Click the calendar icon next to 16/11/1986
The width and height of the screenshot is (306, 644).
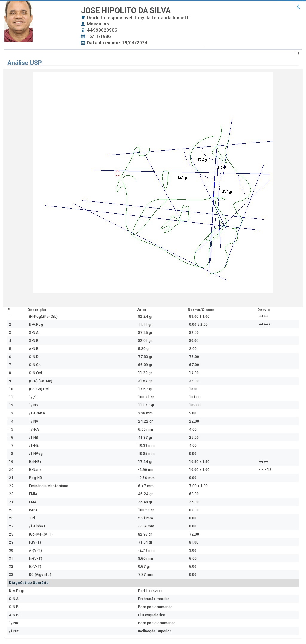83,36
